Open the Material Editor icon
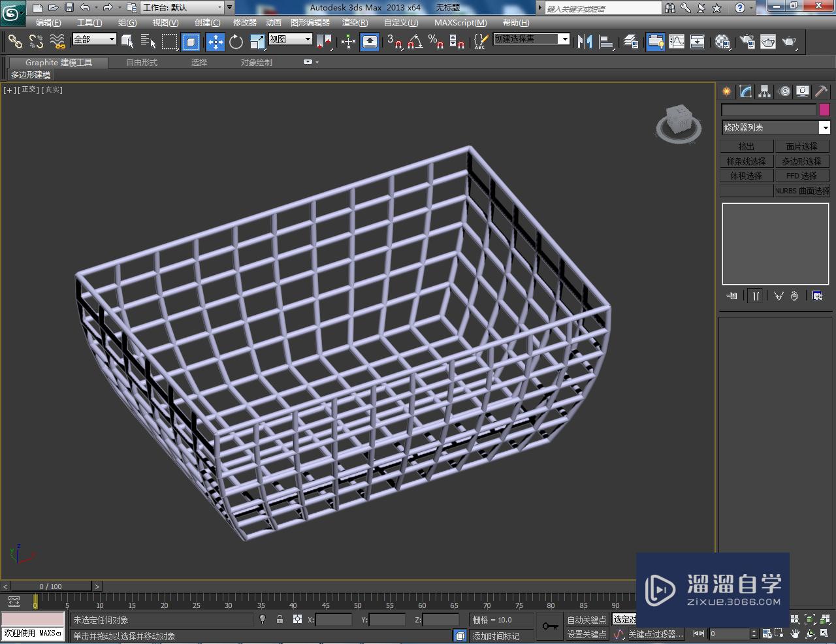 click(722, 42)
